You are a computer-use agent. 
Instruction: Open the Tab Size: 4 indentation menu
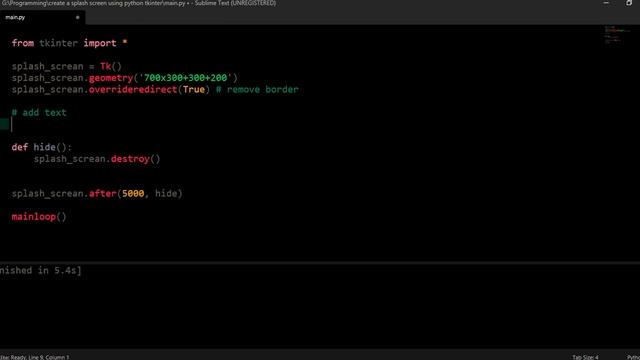pyautogui.click(x=585, y=357)
